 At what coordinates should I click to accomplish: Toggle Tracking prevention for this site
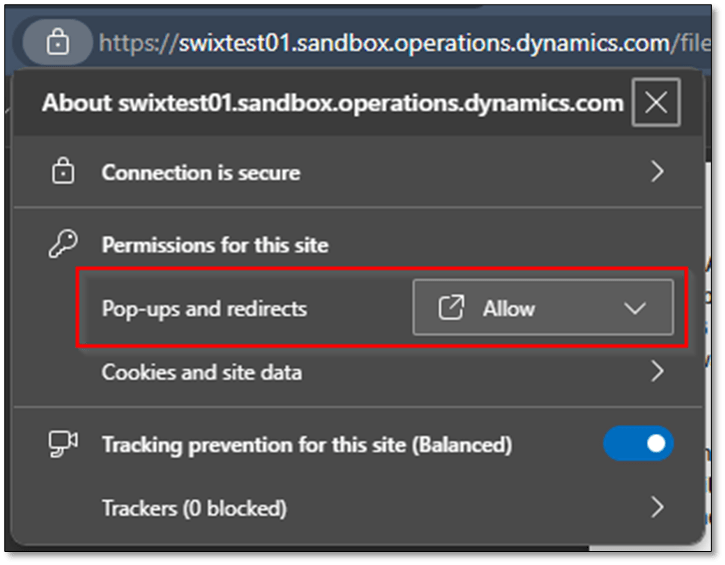click(x=638, y=445)
